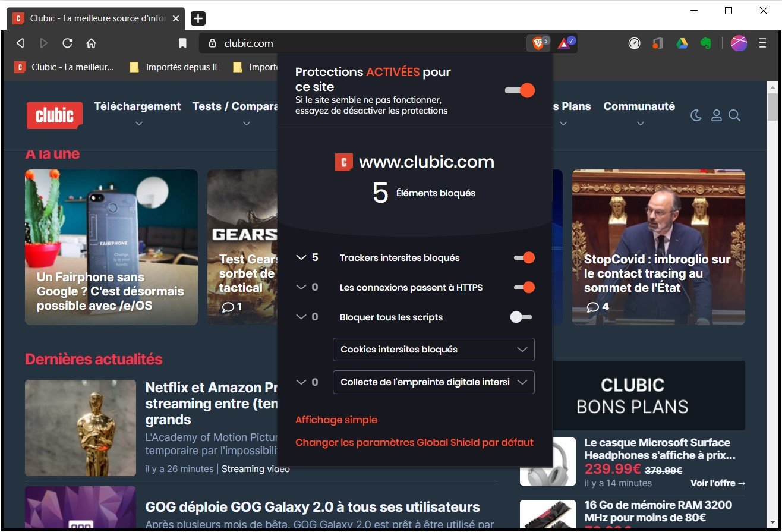
Task: Disable protections for this site
Action: coord(519,90)
